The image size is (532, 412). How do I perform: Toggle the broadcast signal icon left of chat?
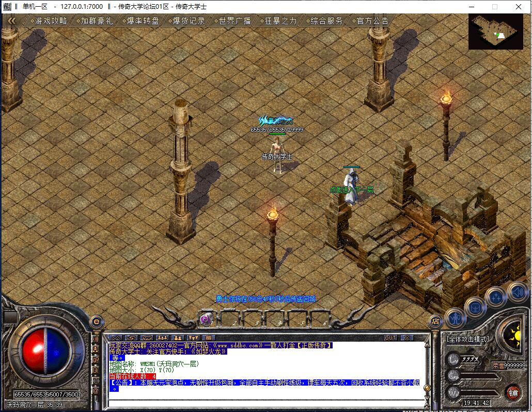[x=96, y=339]
